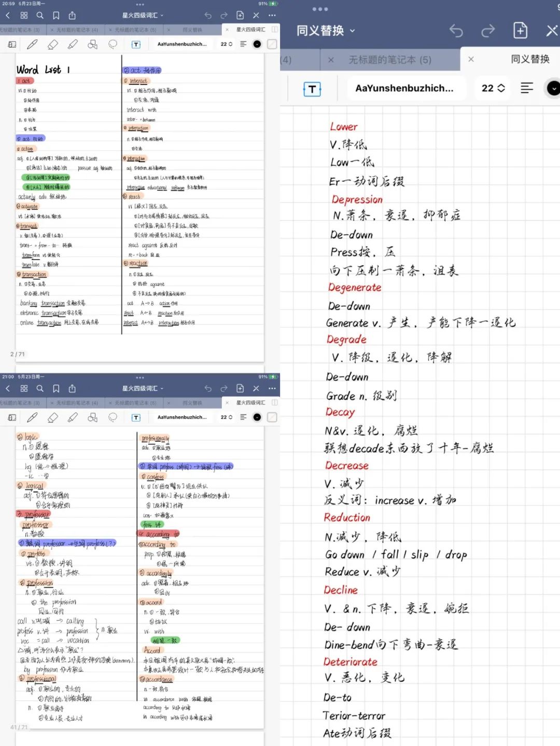Go back from the logic notes notebook

click(8, 388)
